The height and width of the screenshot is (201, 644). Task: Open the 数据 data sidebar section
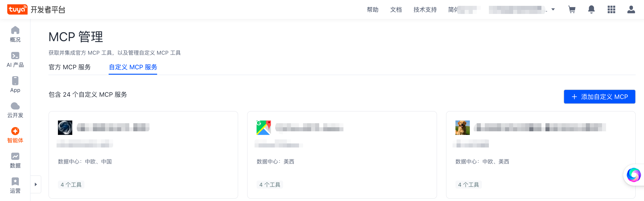pos(15,160)
